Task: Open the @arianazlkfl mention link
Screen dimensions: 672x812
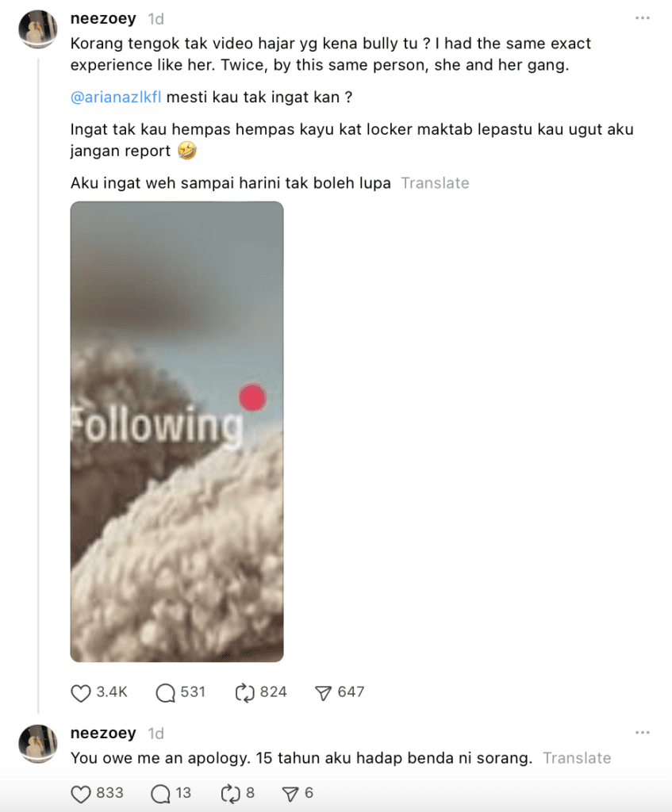Action: coord(116,98)
